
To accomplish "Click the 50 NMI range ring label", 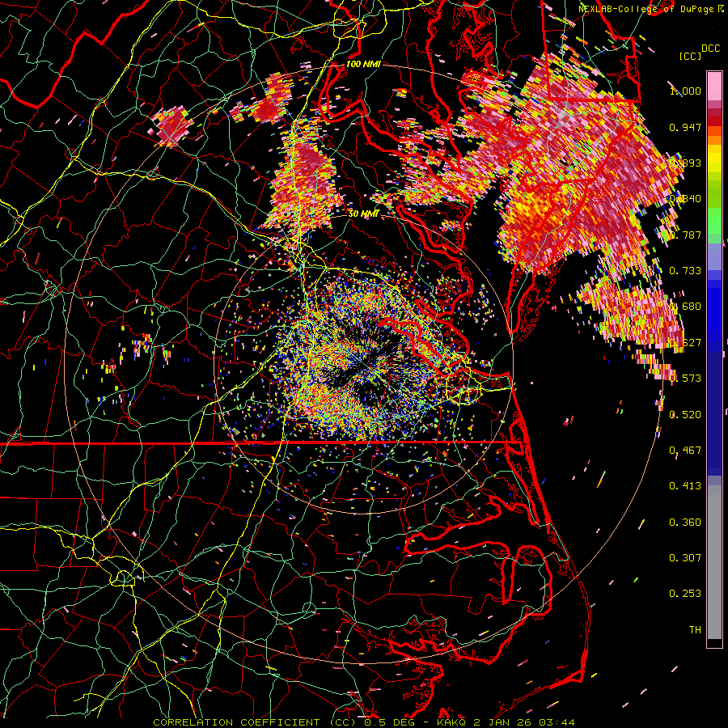I will (x=363, y=214).
